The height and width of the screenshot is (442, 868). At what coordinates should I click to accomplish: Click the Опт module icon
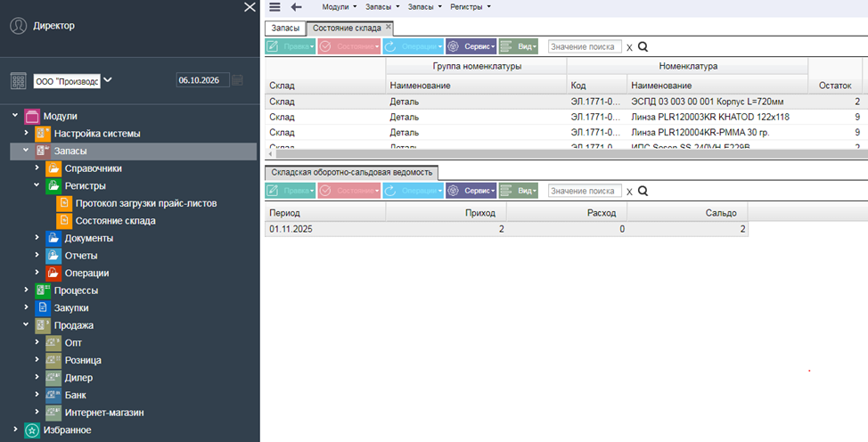(53, 343)
